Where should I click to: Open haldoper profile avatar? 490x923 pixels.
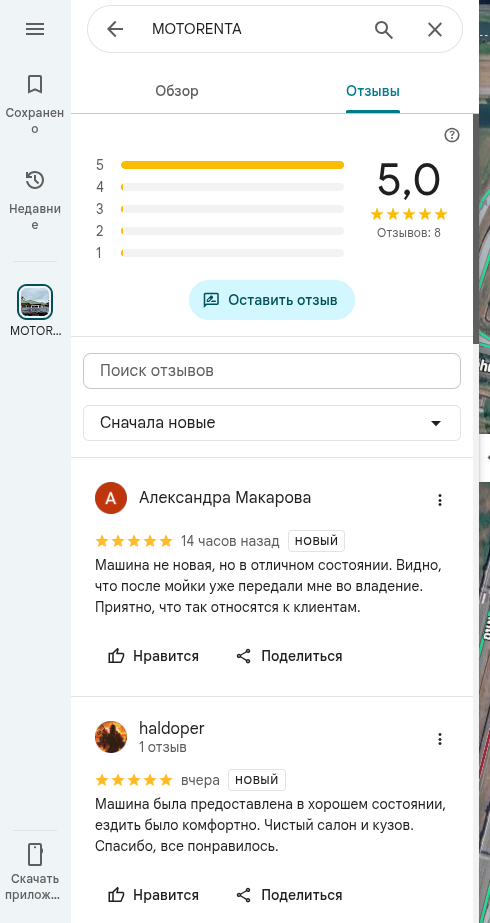pos(111,737)
